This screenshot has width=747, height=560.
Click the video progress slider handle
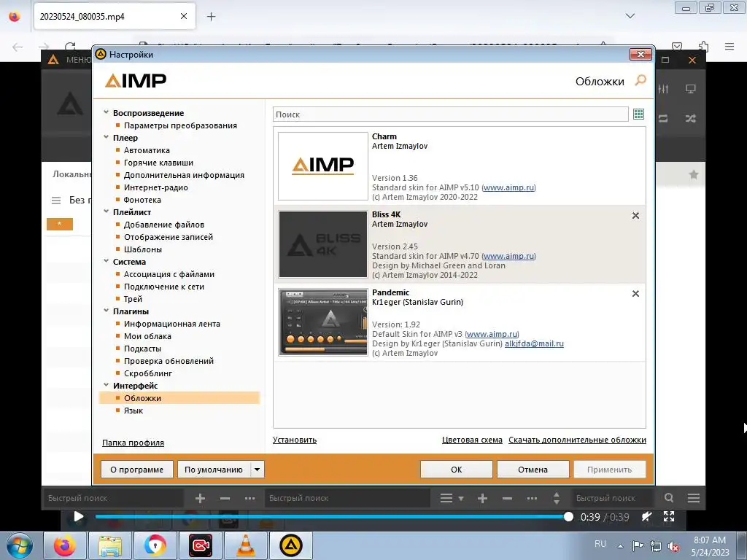click(x=568, y=517)
